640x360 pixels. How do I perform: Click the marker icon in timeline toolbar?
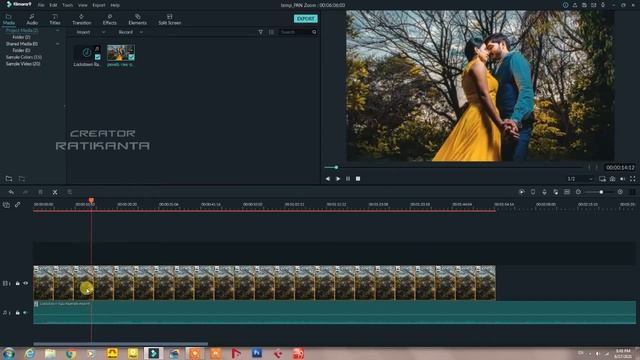tap(533, 192)
